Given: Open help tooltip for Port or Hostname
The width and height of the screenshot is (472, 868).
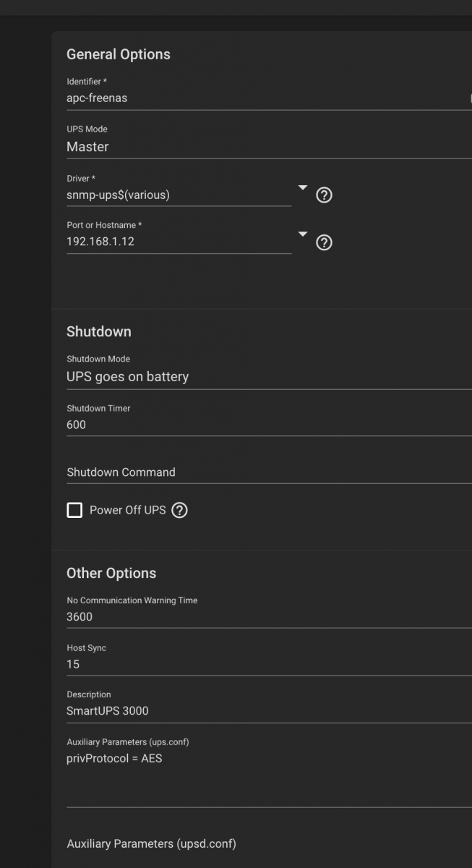Looking at the screenshot, I should click(325, 243).
